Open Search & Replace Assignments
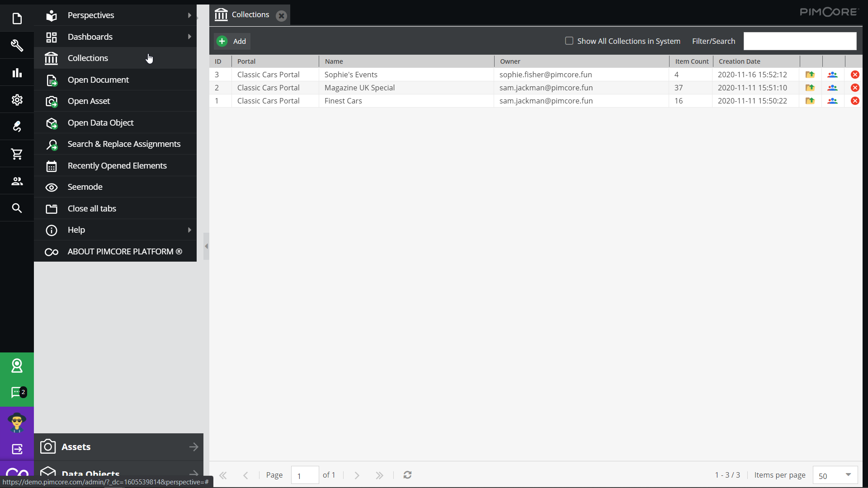The height and width of the screenshot is (488, 868). (x=115, y=144)
